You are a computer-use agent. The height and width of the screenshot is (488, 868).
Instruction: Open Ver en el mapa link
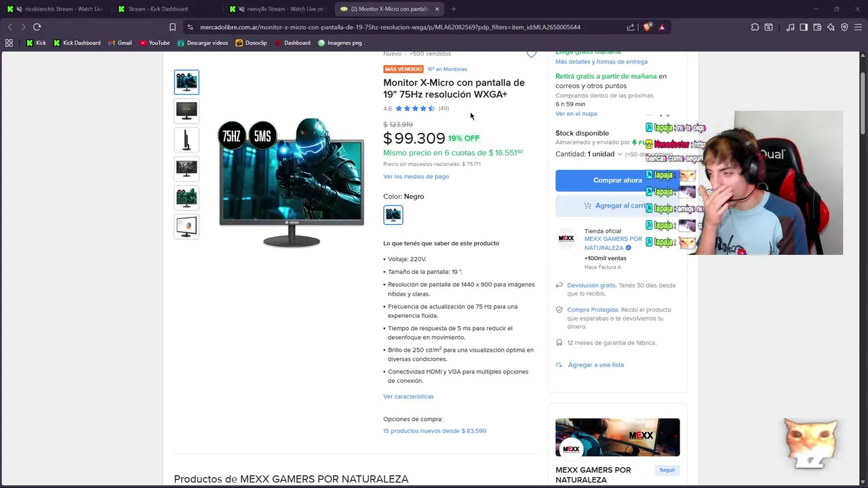[x=576, y=114]
